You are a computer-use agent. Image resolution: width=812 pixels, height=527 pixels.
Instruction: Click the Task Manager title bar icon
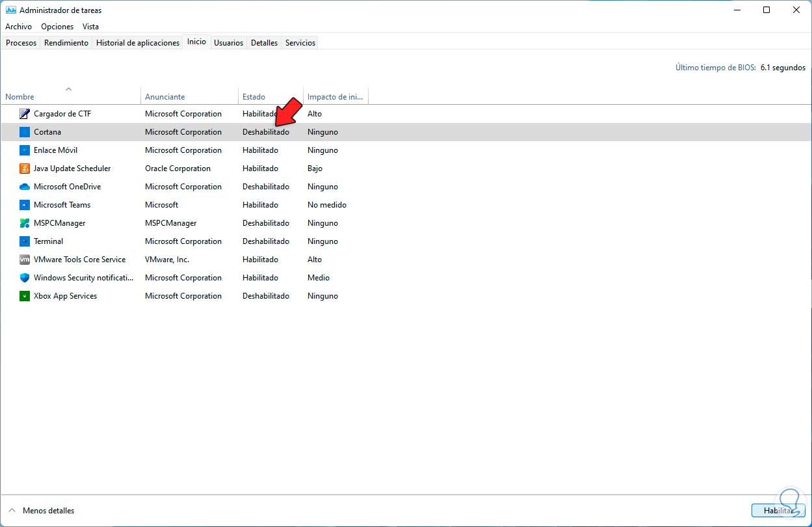10,10
